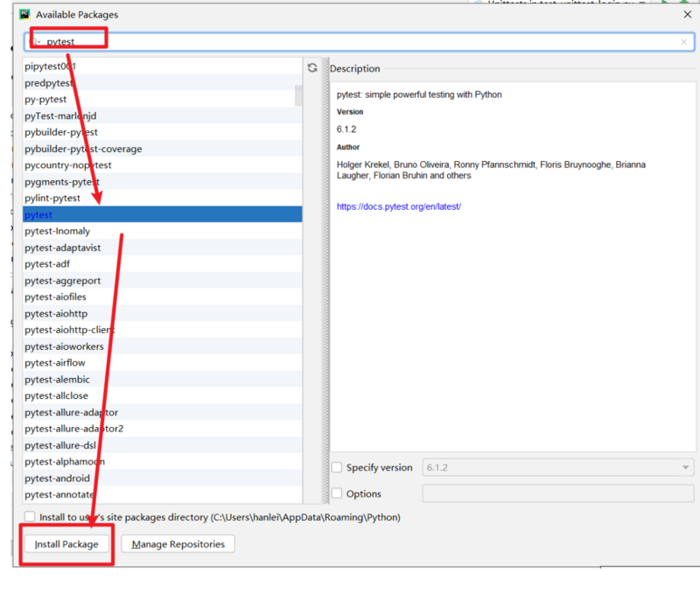
Task: Select the pytest-Inomaly package
Action: pos(163,231)
